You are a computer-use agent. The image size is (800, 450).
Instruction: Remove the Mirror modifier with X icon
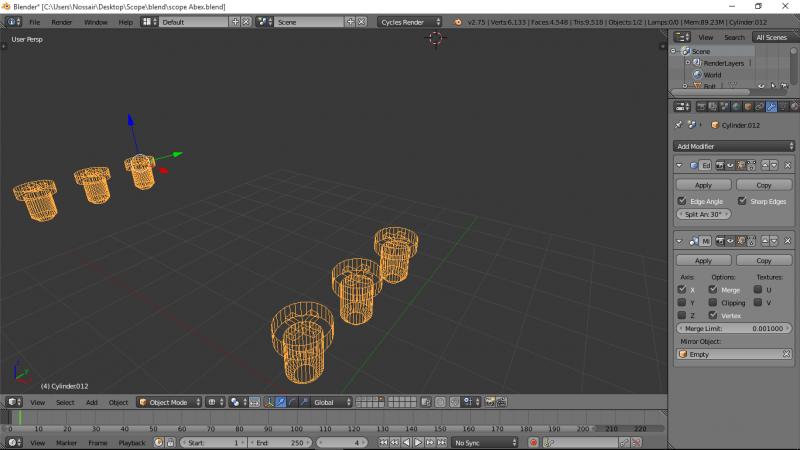tap(787, 241)
